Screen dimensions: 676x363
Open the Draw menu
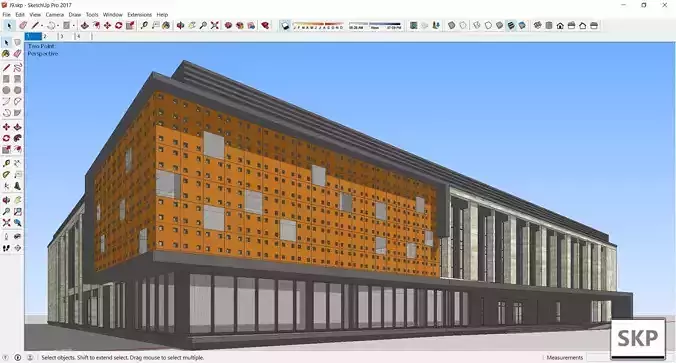(75, 15)
